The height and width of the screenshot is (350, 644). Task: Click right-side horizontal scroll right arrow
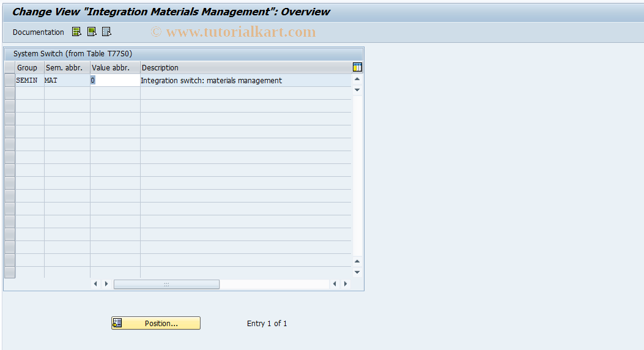(x=346, y=284)
